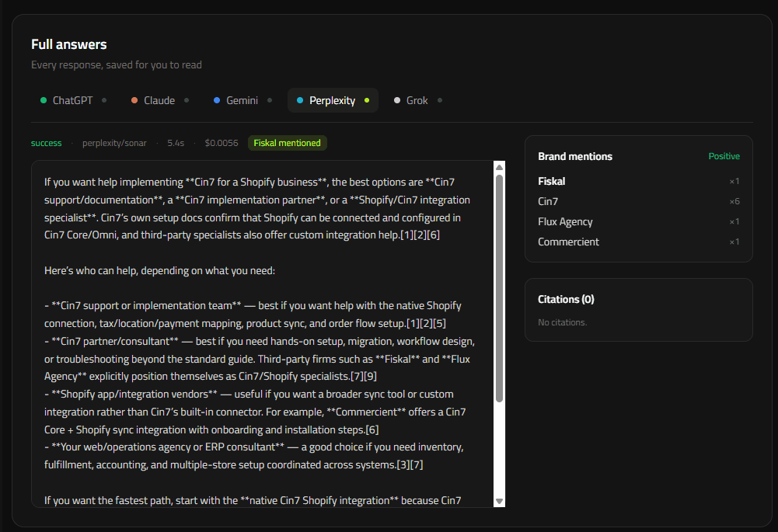
Task: Click the Fiskal mentioned badge
Action: click(x=288, y=143)
